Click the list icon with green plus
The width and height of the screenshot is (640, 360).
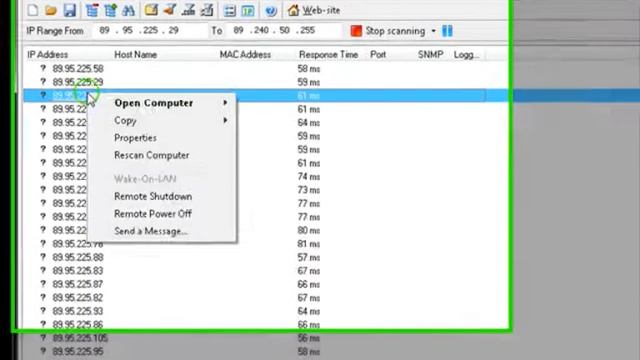coord(110,10)
